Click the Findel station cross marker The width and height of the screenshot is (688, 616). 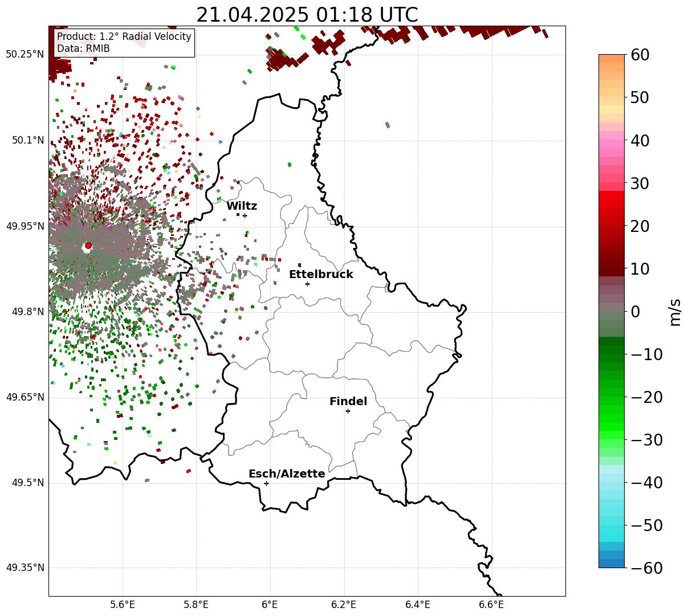(348, 411)
